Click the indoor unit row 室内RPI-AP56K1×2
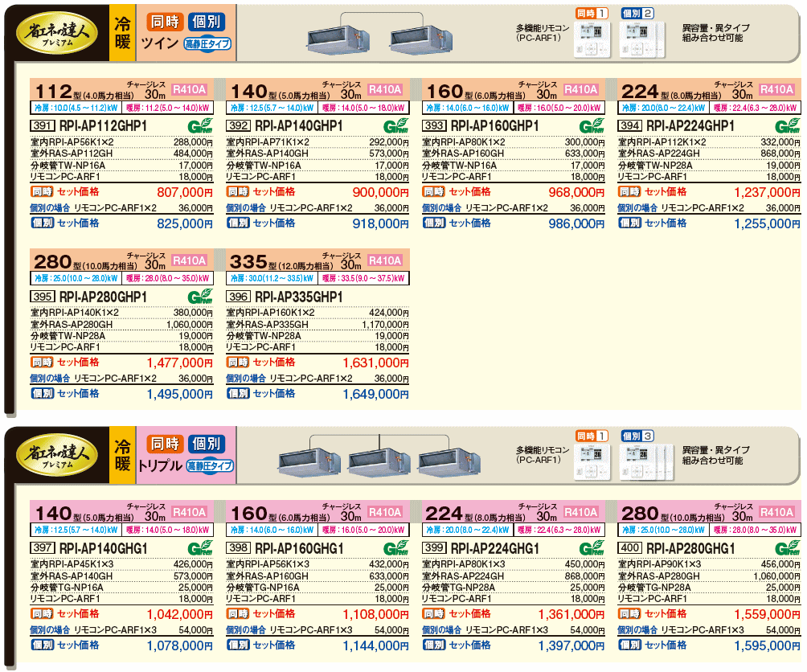 click(x=121, y=142)
